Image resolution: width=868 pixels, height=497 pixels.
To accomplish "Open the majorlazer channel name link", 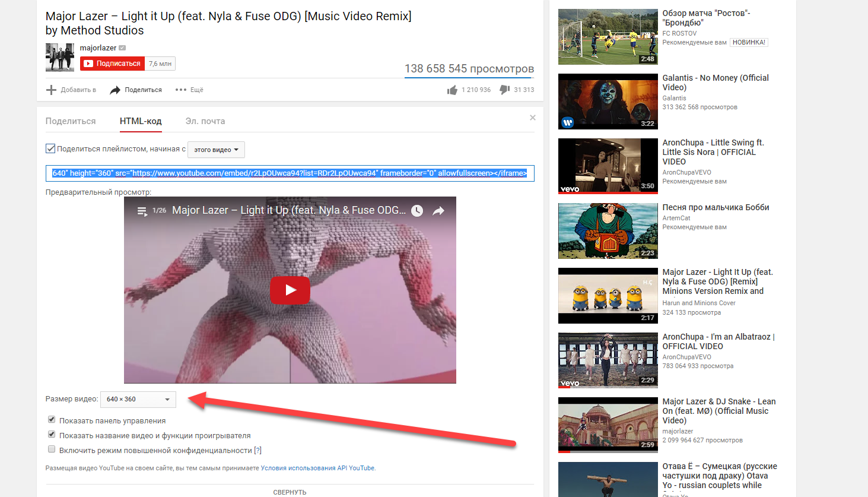I will coord(98,48).
